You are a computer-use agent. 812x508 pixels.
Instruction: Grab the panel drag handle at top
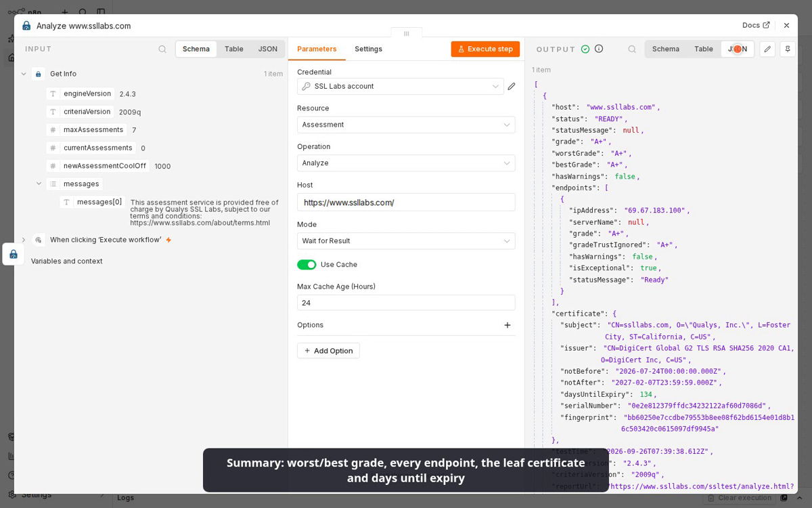(x=406, y=33)
